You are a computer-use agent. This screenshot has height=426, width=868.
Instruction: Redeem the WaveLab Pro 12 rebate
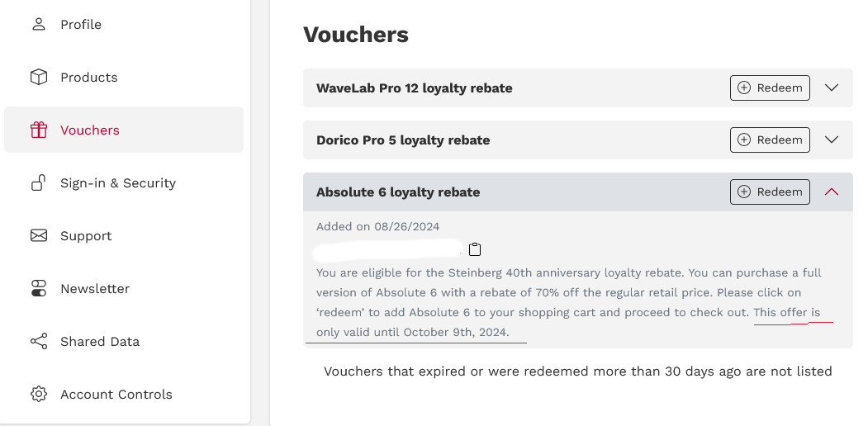(x=770, y=88)
